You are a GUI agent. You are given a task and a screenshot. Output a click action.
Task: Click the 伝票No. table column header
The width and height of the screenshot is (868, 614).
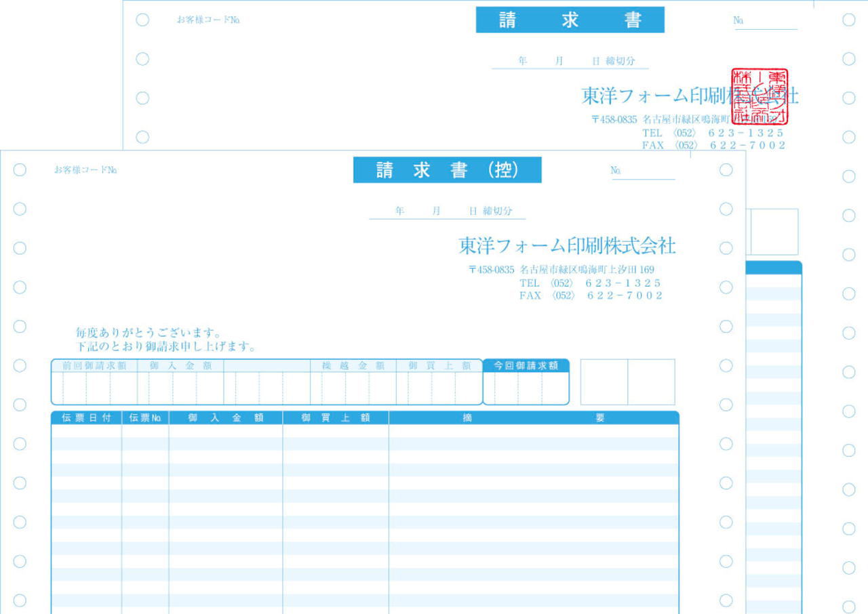(x=145, y=418)
